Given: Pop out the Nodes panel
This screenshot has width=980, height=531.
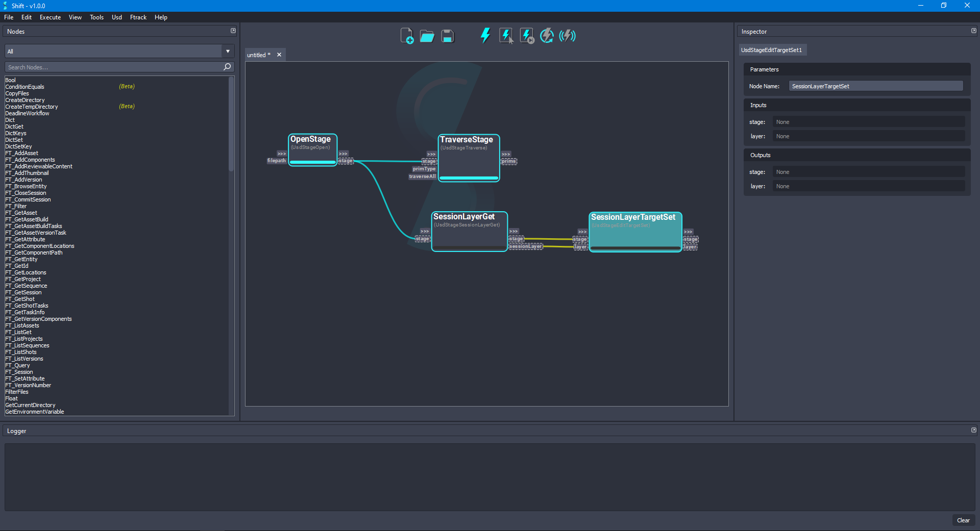Looking at the screenshot, I should click(233, 31).
